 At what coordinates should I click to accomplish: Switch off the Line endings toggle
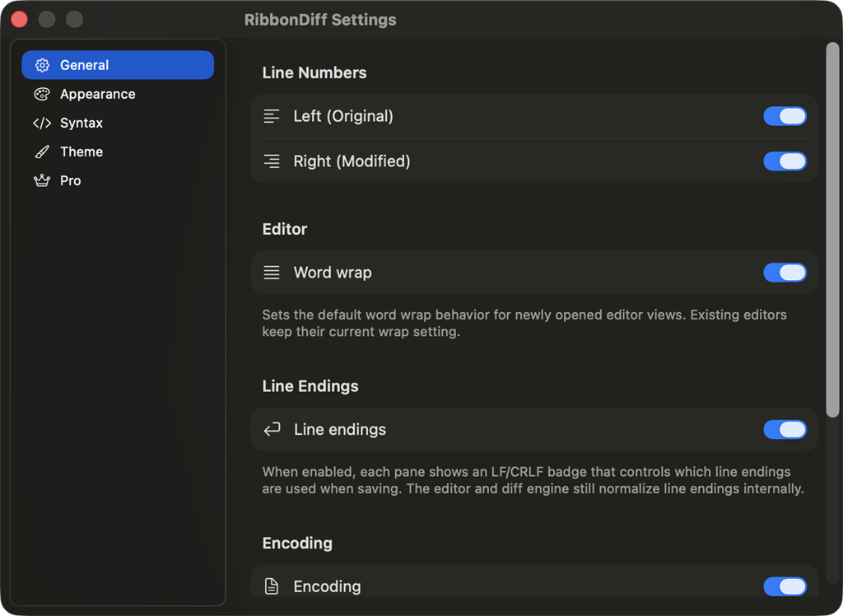click(x=785, y=429)
